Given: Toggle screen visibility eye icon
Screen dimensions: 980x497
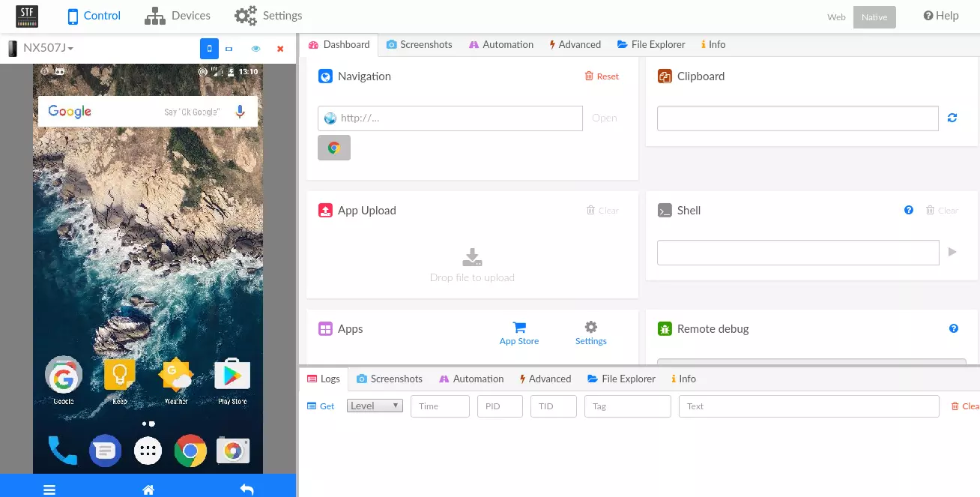Looking at the screenshot, I should coord(255,49).
